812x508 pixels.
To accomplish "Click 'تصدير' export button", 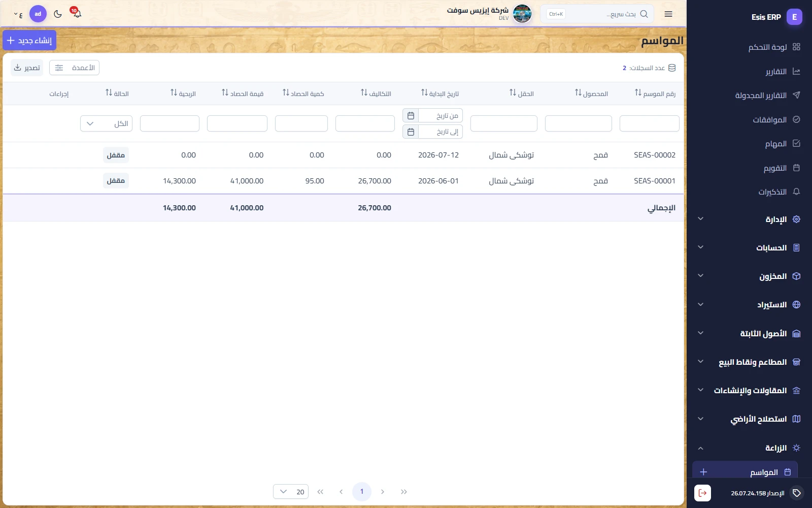I will [27, 68].
